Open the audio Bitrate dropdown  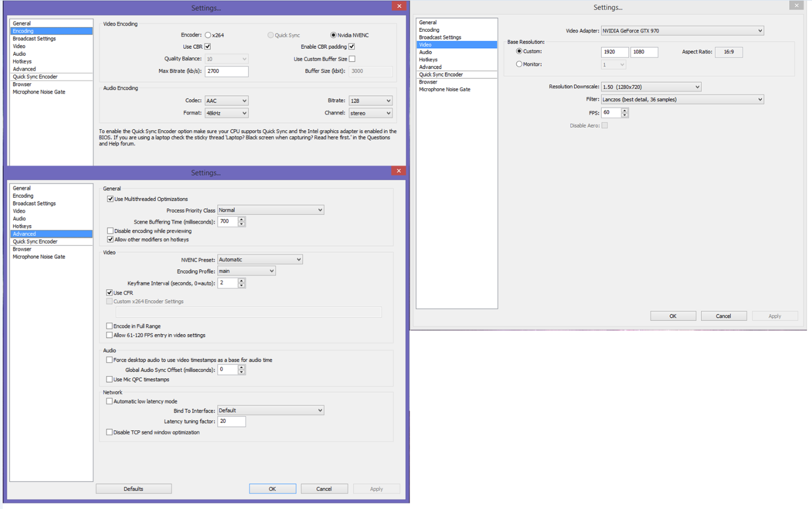click(371, 101)
